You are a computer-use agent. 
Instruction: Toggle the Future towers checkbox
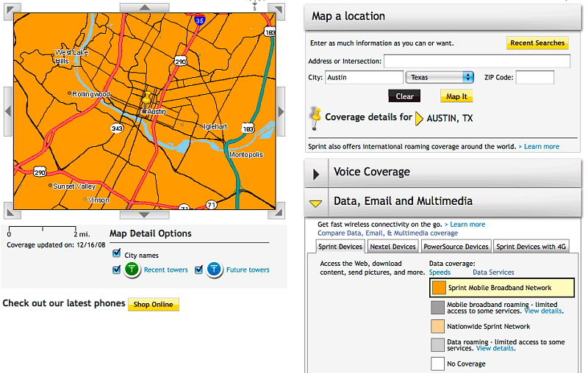pyautogui.click(x=198, y=269)
